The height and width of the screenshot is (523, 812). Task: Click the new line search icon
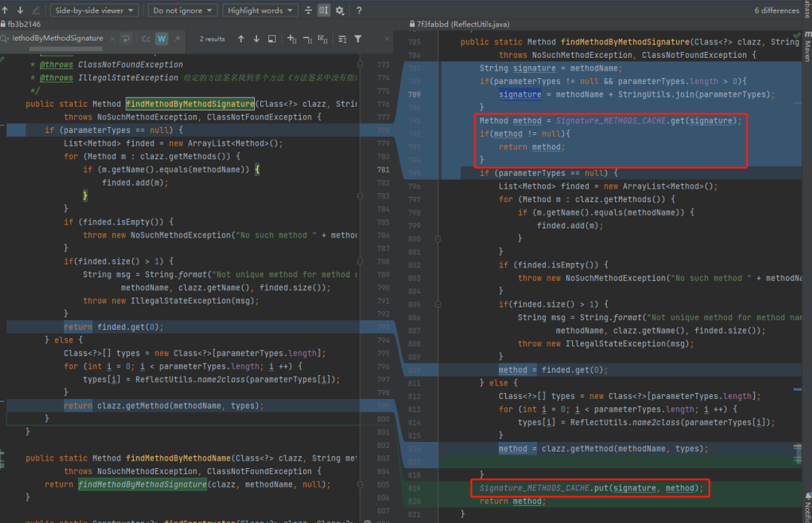(x=126, y=39)
